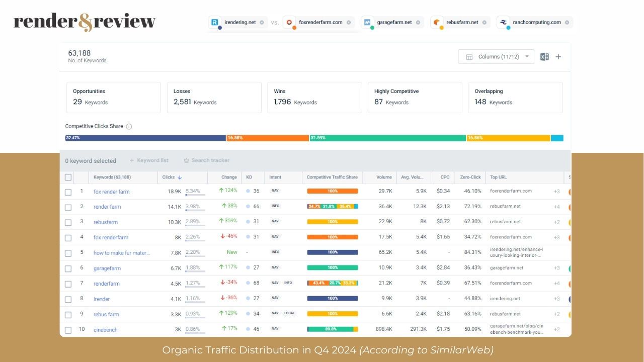This screenshot has width=644, height=362.
Task: Open the irendering.net/enhance-l top URL
Action: [516, 252]
